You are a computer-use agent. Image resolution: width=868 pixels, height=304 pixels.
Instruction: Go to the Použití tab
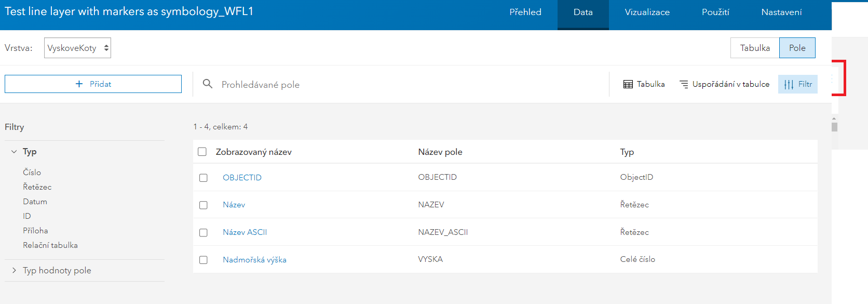point(715,12)
